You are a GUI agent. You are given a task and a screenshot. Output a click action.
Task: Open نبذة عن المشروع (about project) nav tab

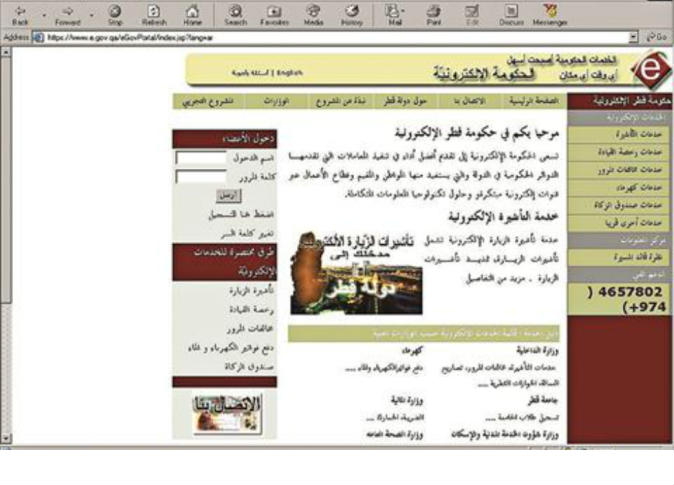(x=340, y=101)
